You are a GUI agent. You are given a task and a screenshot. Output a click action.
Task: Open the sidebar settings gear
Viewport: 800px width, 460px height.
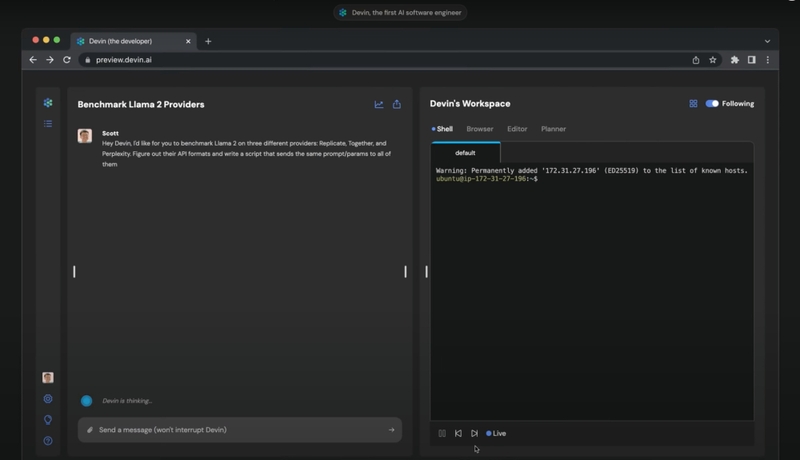click(x=47, y=399)
